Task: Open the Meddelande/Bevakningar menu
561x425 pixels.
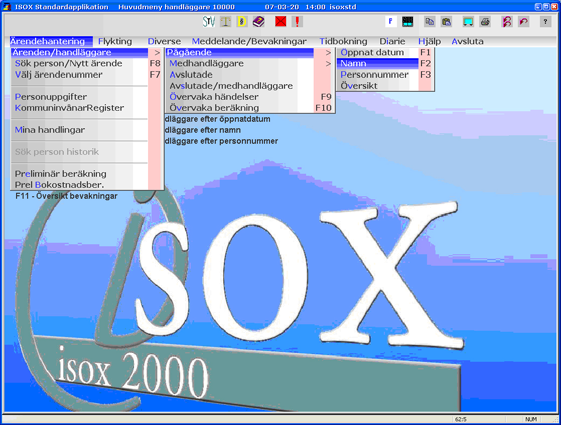Action: pyautogui.click(x=249, y=41)
